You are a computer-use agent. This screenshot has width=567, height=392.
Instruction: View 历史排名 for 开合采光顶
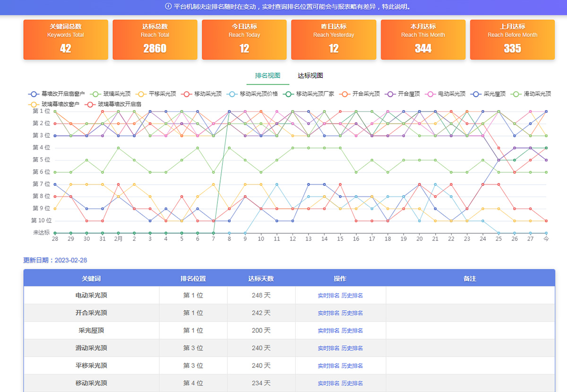(352, 313)
